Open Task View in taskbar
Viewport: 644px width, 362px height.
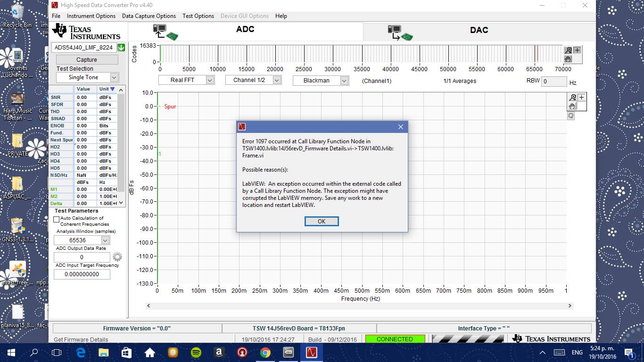[57, 352]
